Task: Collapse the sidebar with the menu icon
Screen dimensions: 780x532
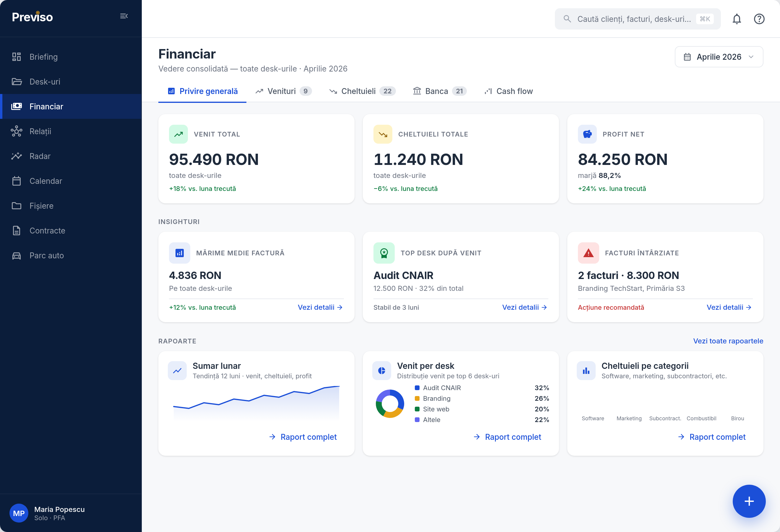Action: pos(124,16)
